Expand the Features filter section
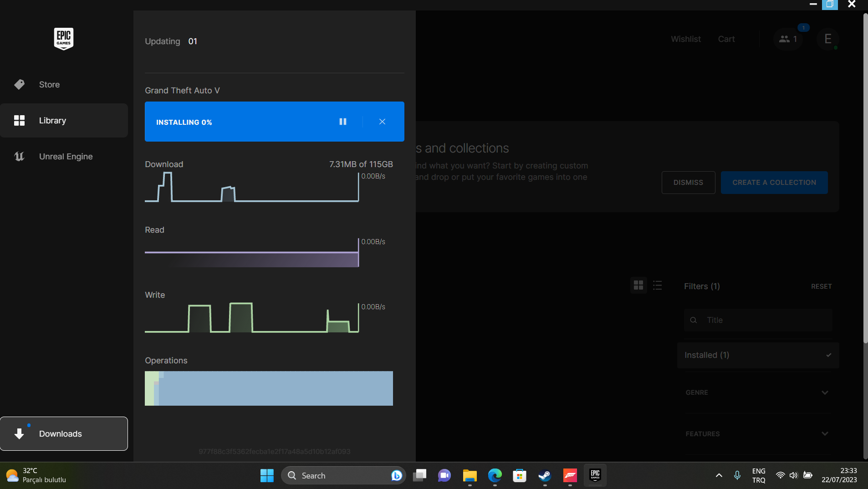The image size is (868, 489). point(758,434)
